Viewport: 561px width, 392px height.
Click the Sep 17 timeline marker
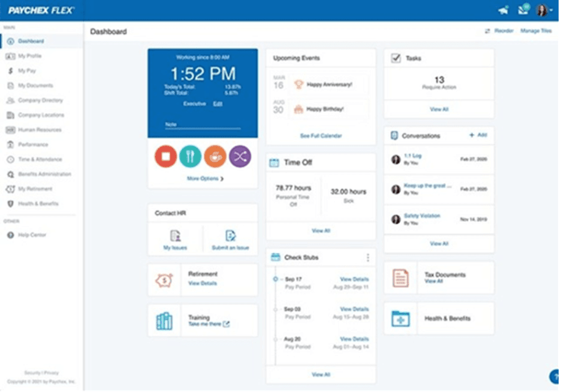(x=276, y=279)
